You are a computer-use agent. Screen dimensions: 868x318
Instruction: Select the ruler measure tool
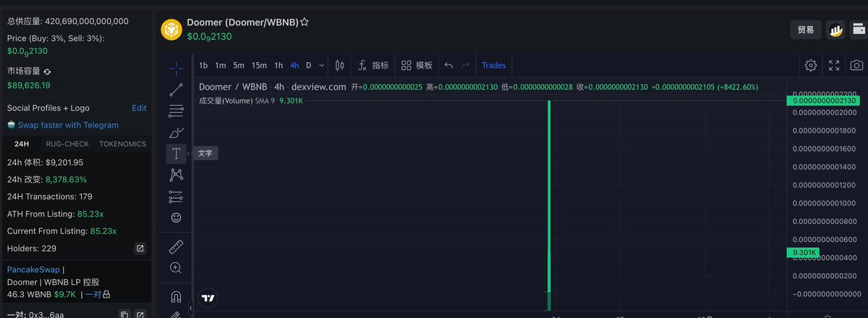click(176, 247)
